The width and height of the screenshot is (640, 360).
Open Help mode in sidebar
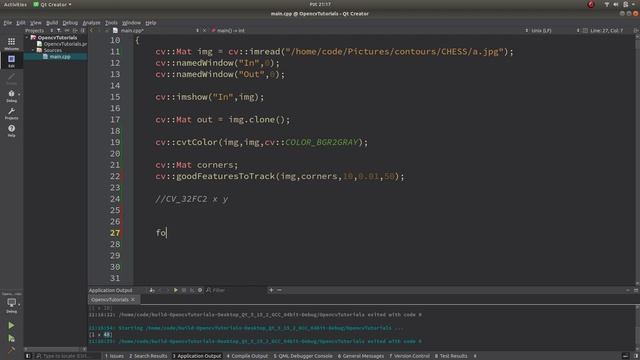(x=11, y=131)
